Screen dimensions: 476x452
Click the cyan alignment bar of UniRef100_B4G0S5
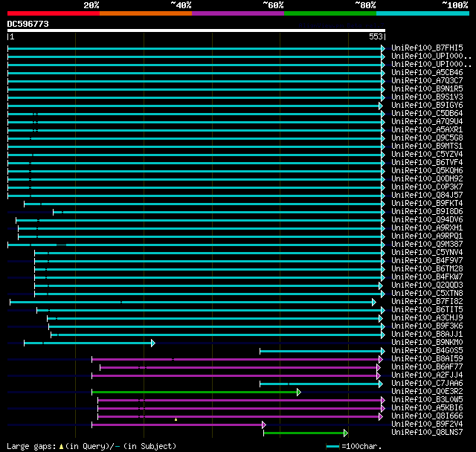click(321, 352)
